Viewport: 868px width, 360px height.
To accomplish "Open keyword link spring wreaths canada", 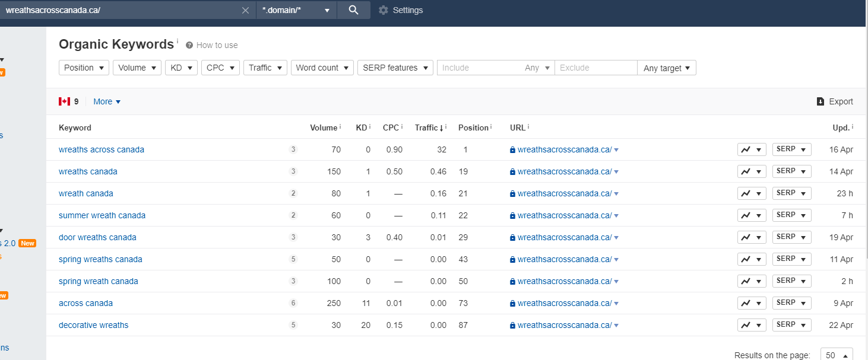I will (100, 259).
